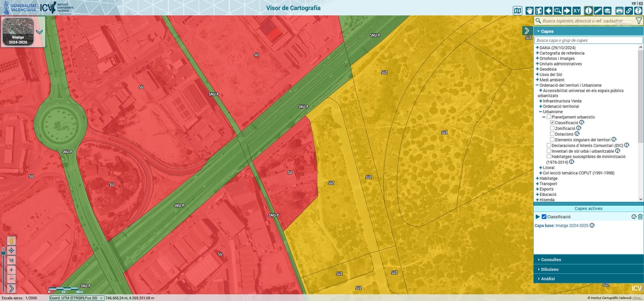This screenshot has height=301, width=644.
Task: Delete the active Classificació layer
Action: 640,217
